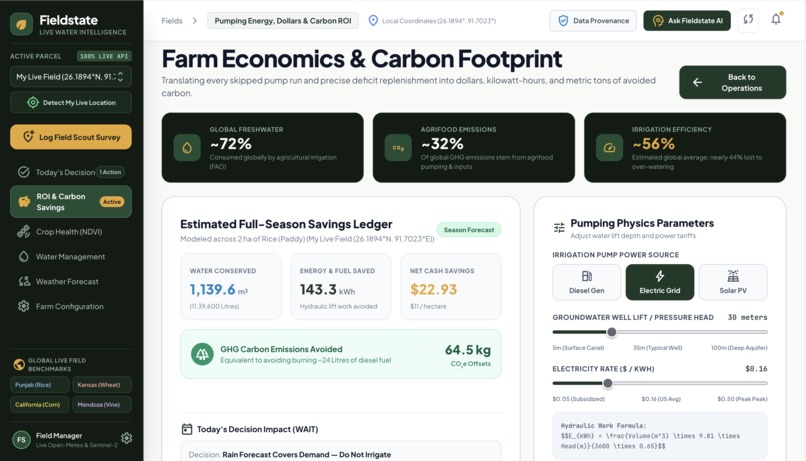The height and width of the screenshot is (461, 806).
Task: Select Diesel Gen pump power source
Action: 587,282
